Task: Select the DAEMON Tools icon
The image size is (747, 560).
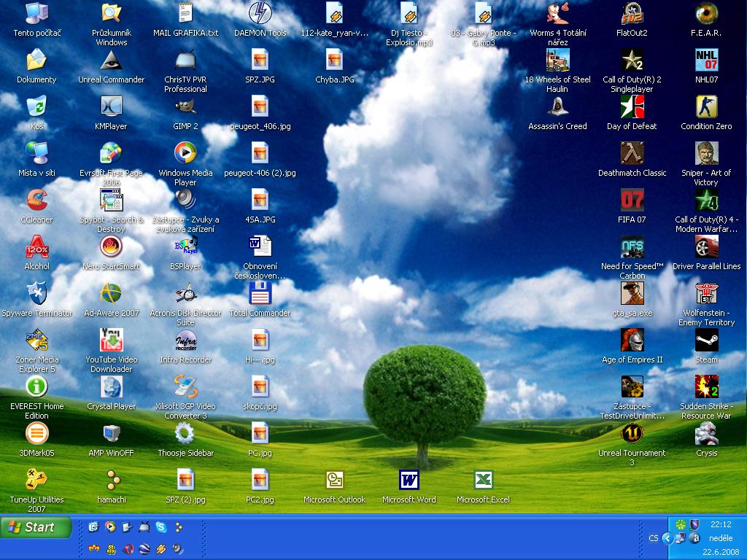Action: 260,14
